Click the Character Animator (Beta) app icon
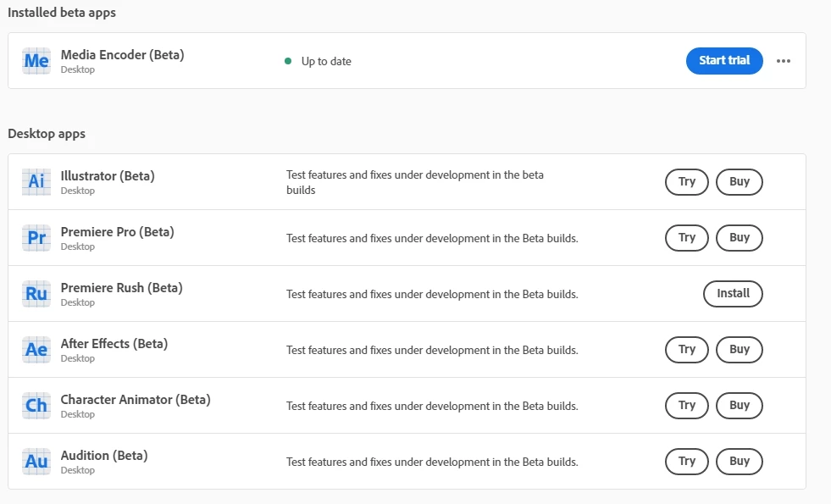The height and width of the screenshot is (504, 831). click(x=36, y=405)
